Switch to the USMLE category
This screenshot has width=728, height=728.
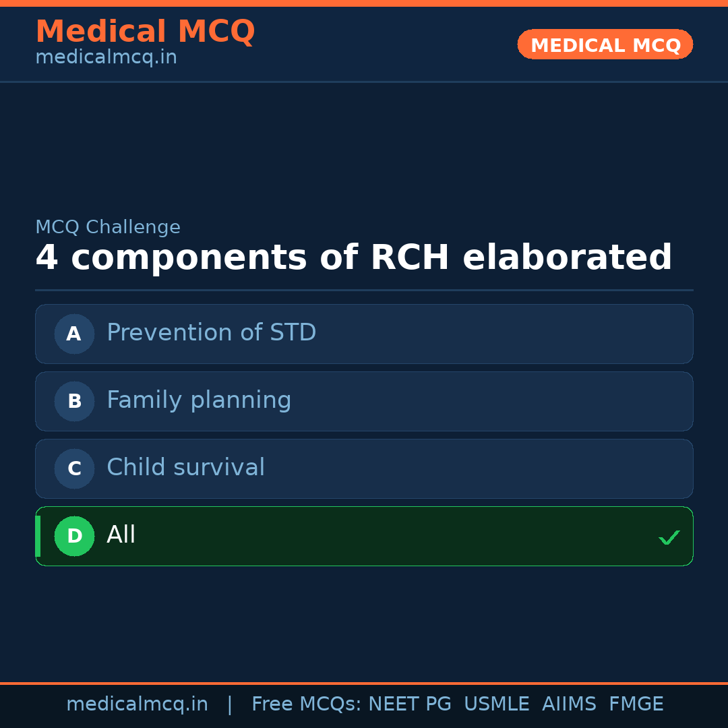(497, 703)
